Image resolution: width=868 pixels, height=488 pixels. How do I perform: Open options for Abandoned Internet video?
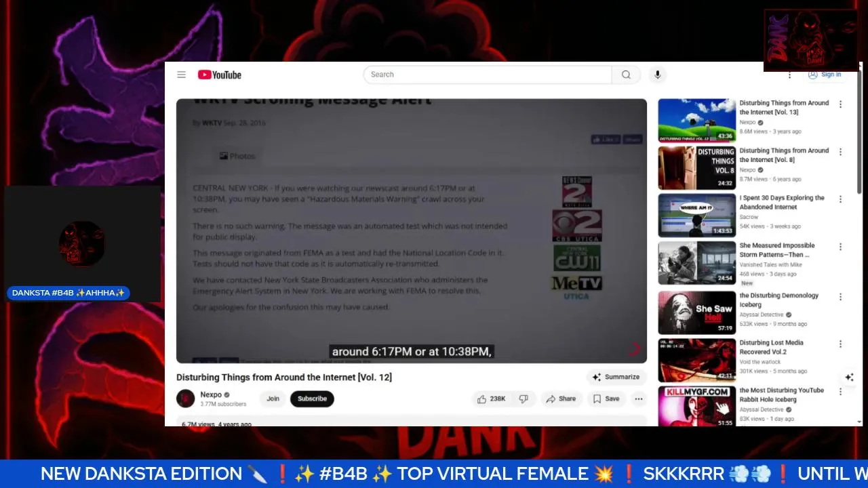pyautogui.click(x=840, y=199)
